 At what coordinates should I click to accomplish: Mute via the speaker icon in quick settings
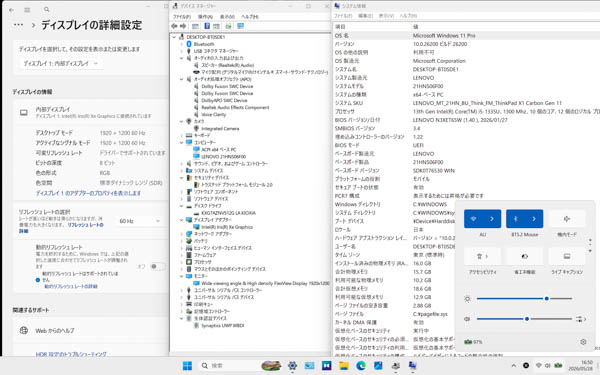click(467, 319)
